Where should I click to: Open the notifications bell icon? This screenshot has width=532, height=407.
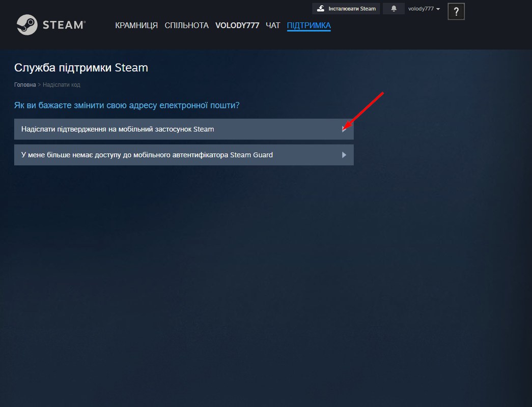(394, 9)
